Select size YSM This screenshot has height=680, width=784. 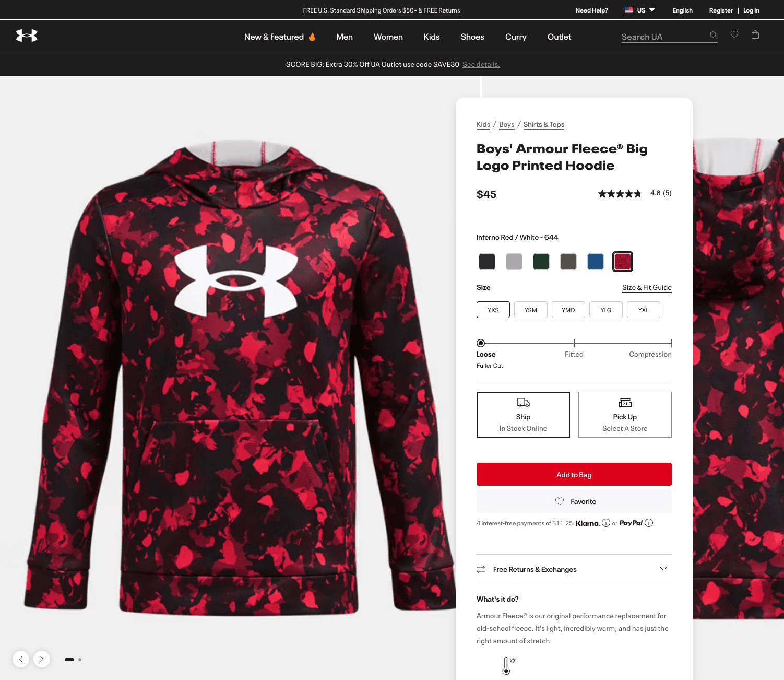531,310
